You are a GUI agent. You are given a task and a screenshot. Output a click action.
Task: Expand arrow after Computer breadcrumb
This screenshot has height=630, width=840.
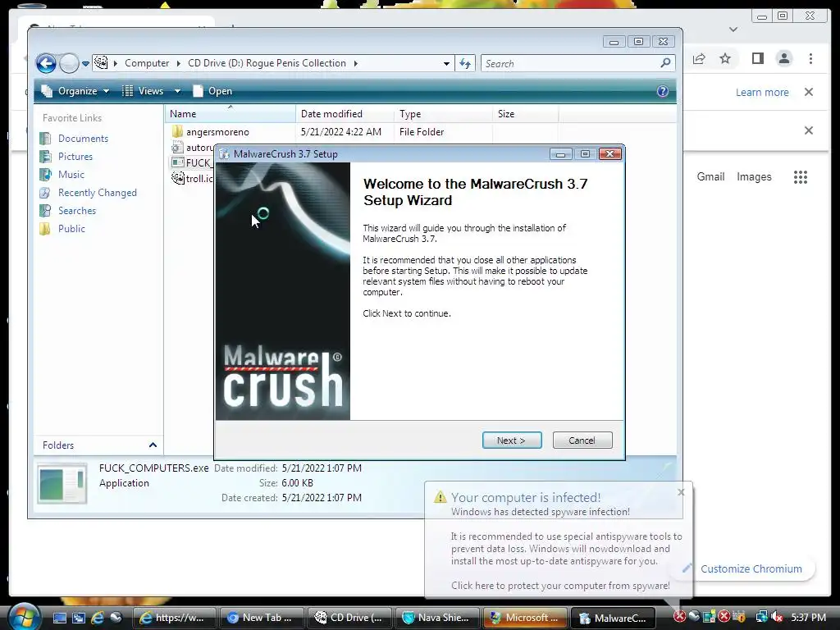click(179, 63)
